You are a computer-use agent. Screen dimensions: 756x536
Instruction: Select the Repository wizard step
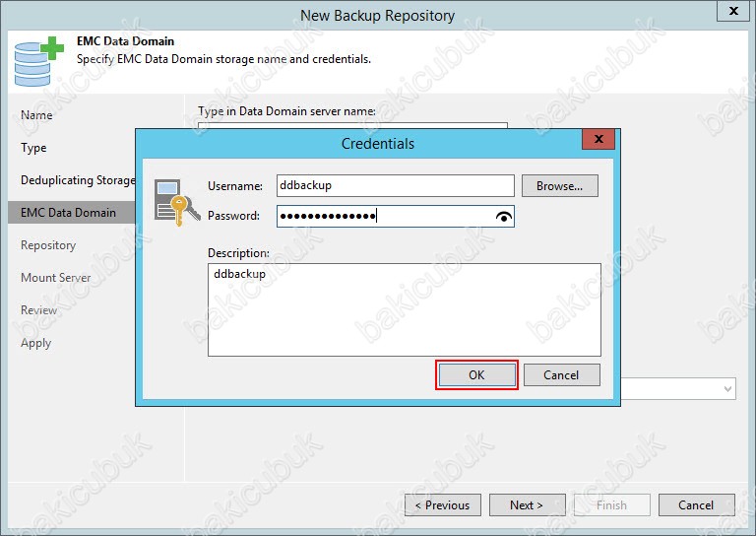48,245
